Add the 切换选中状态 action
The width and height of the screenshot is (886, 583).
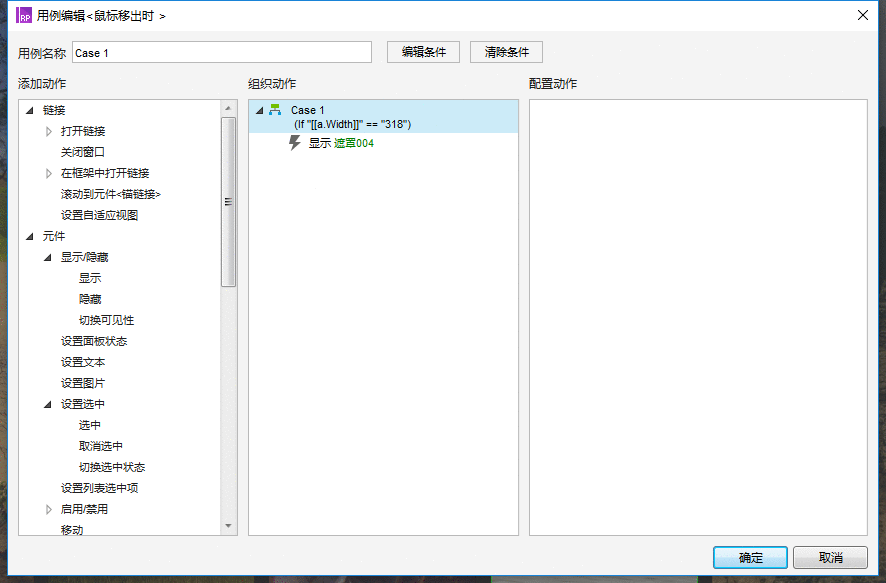[x=112, y=467]
